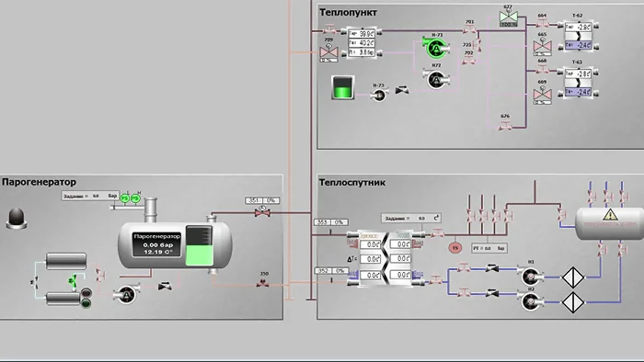Click the ΔT 0.0 °C value box
Image resolution: width=644 pixels, height=362 pixels.
371,259
